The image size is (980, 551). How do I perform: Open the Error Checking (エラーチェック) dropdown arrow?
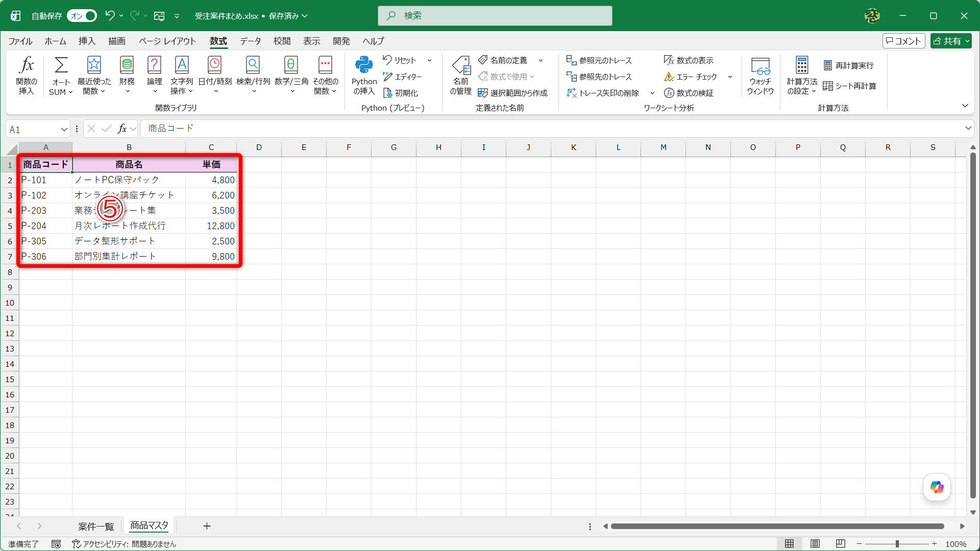[730, 77]
